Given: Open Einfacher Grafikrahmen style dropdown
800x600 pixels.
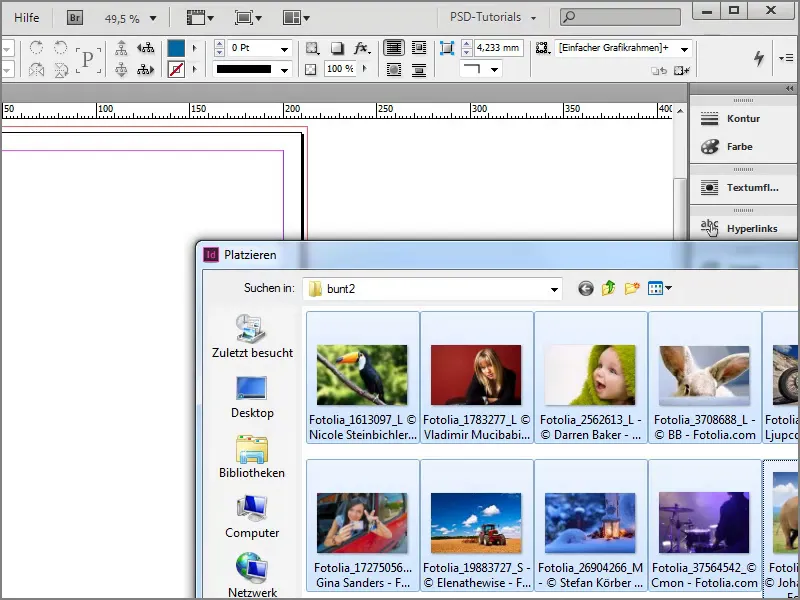Looking at the screenshot, I should coord(684,49).
